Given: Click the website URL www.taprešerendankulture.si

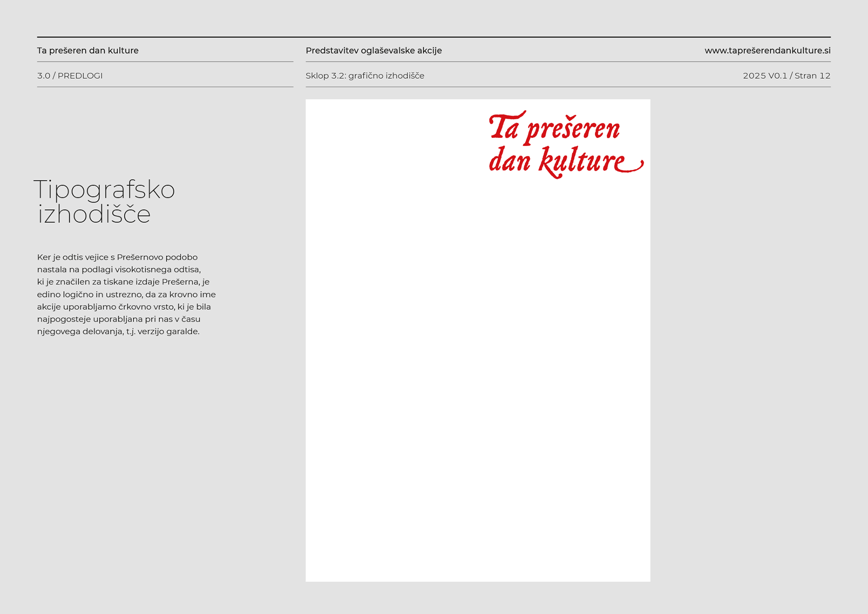Looking at the screenshot, I should (767, 51).
